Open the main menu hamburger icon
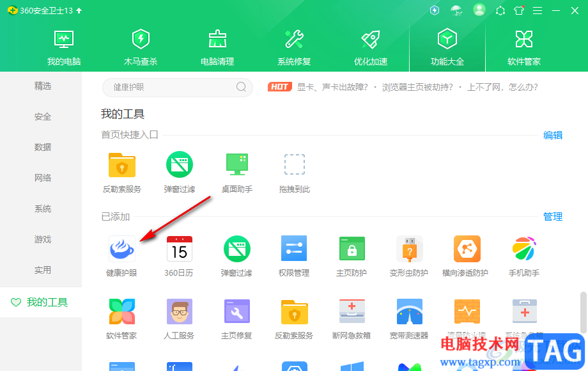The width and height of the screenshot is (588, 371). (x=538, y=10)
